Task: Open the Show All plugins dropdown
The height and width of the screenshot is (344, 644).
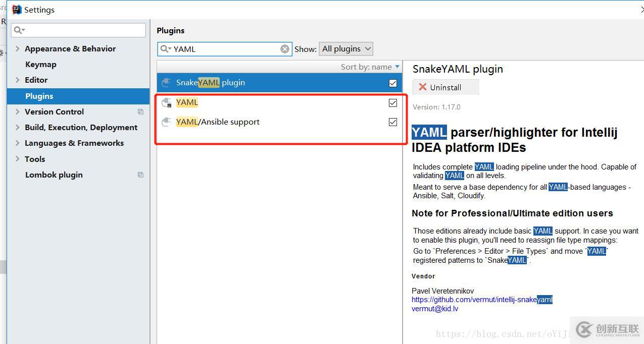Action: point(346,48)
